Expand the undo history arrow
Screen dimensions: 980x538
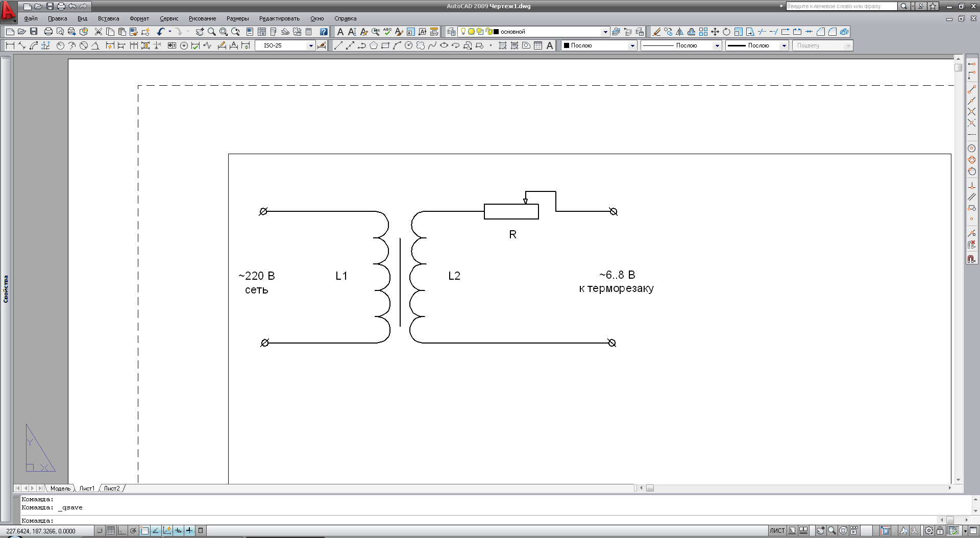point(169,32)
